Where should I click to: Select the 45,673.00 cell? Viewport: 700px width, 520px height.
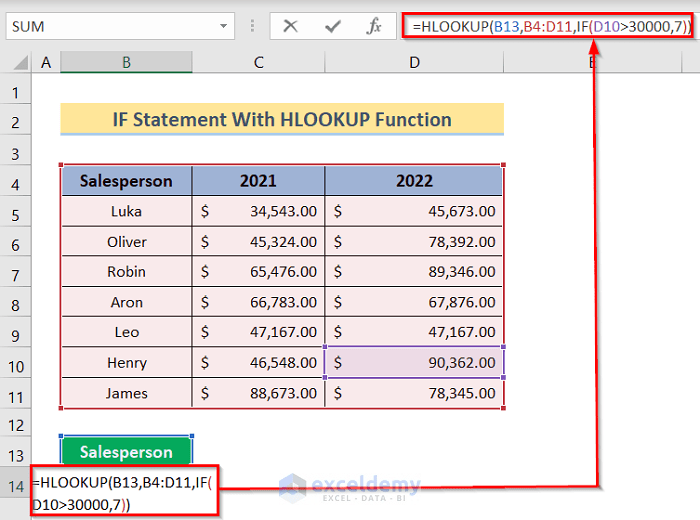point(414,211)
